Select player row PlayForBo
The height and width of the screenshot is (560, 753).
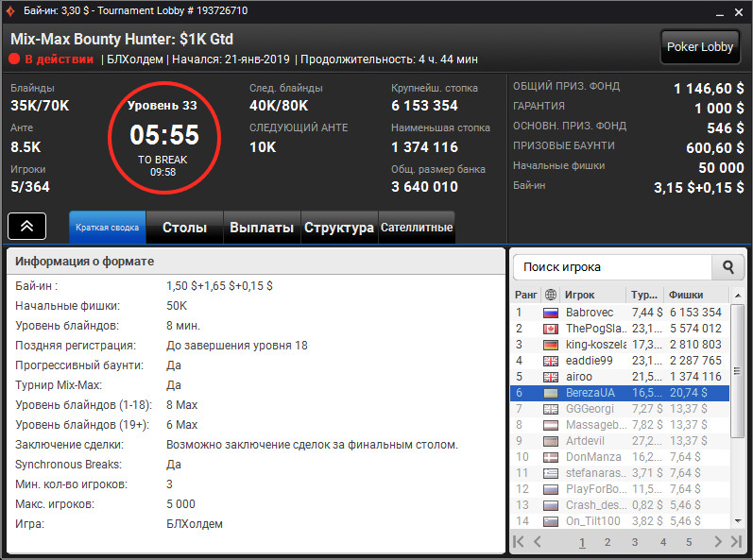tap(620, 489)
